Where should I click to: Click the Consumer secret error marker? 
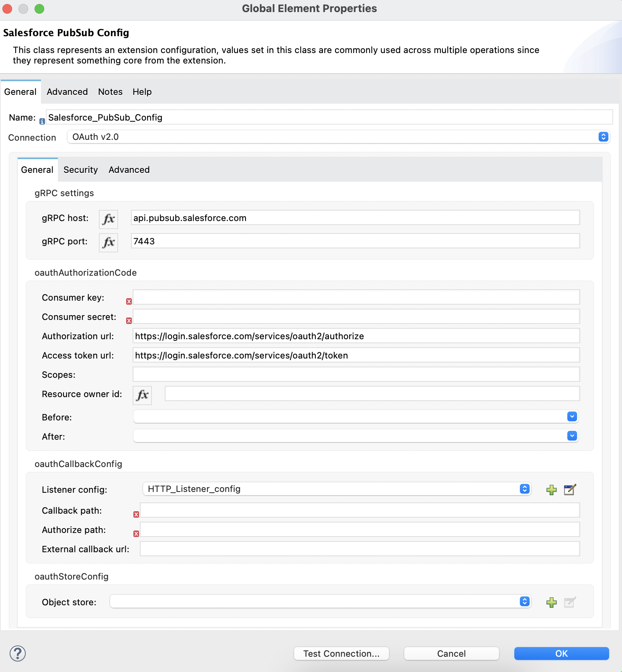coord(129,321)
